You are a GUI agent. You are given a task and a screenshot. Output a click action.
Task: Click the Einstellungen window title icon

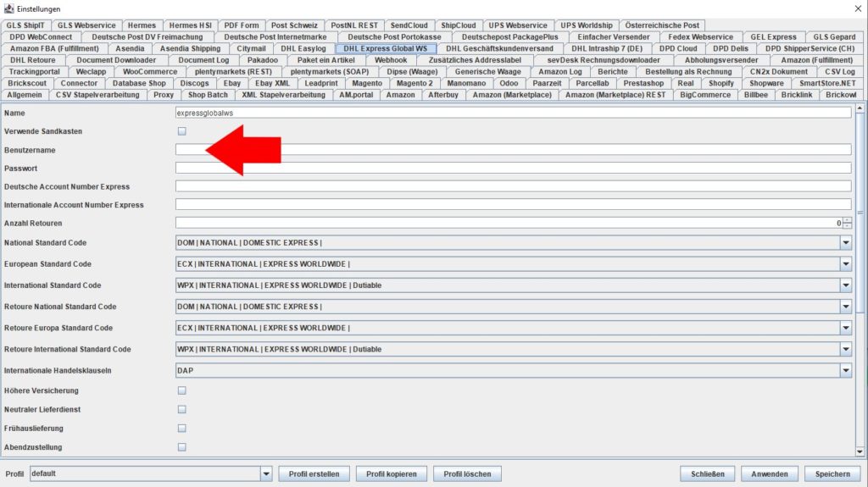(x=8, y=8)
